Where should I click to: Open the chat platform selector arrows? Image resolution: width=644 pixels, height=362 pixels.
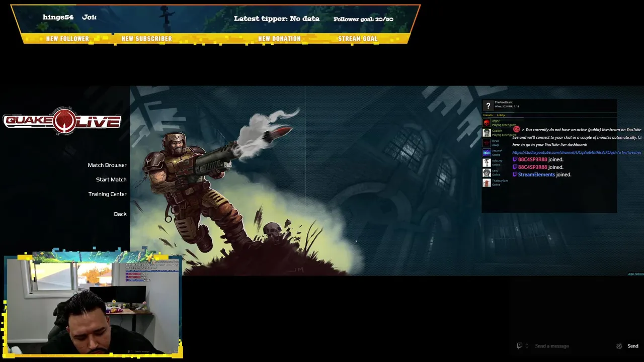click(x=527, y=346)
